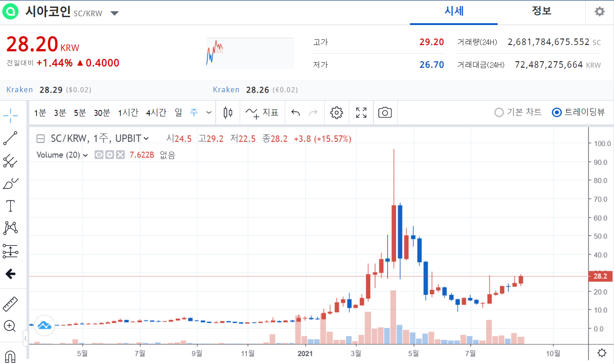Remove the Volume indicator with X

click(x=120, y=155)
